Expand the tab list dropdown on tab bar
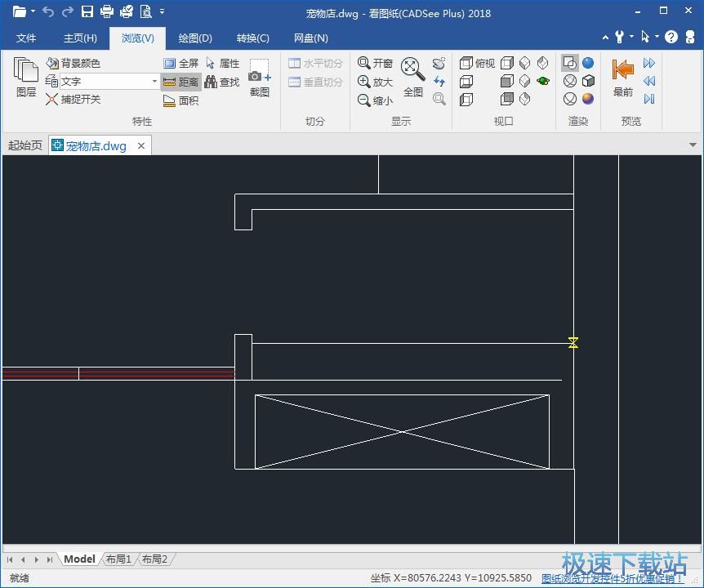 (x=692, y=145)
